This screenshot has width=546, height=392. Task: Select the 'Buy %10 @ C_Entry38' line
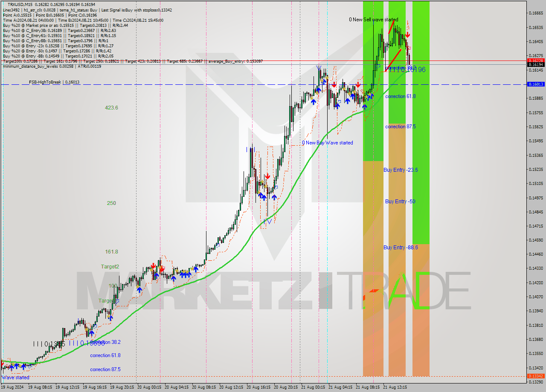[59, 30]
